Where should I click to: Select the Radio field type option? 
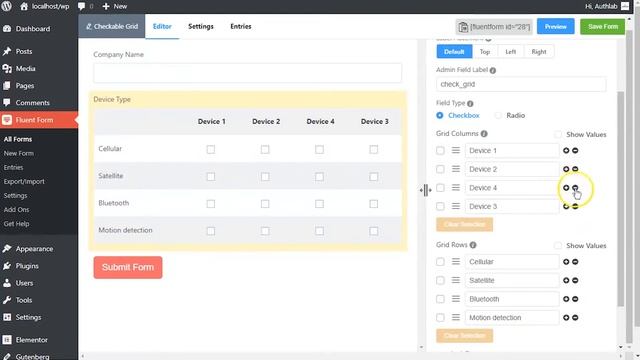point(498,116)
